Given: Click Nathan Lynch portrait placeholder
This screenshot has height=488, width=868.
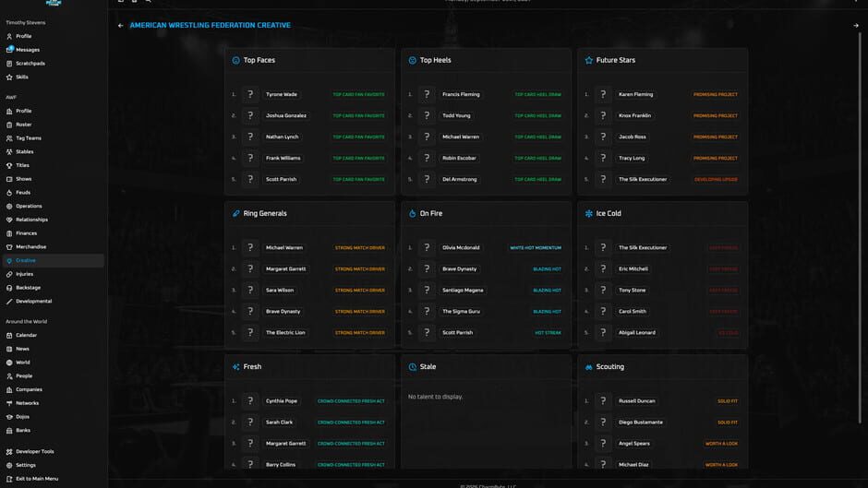Looking at the screenshot, I should click(x=250, y=137).
